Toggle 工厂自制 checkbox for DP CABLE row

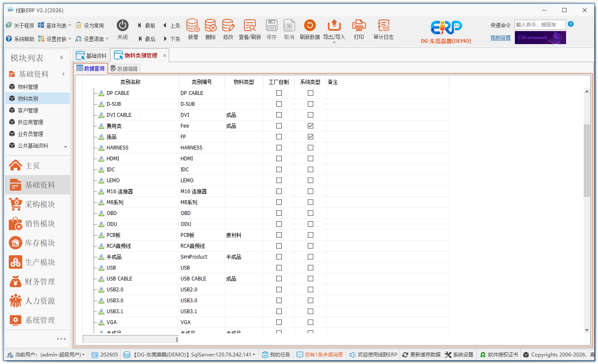[279, 93]
